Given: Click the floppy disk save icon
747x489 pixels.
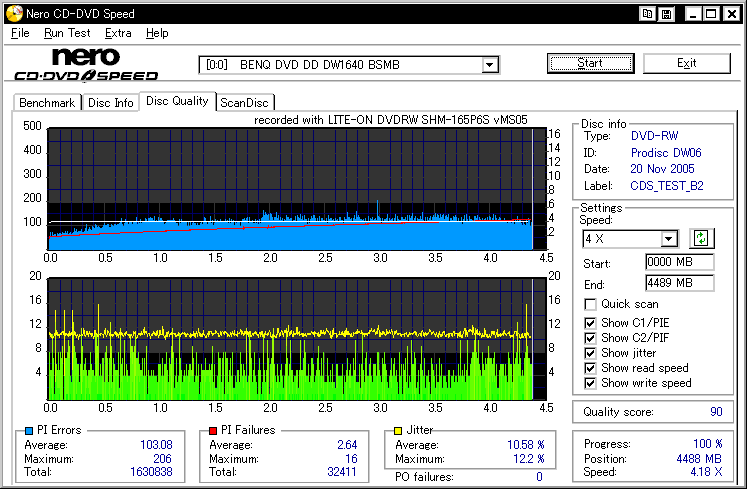Looking at the screenshot, I should pos(666,14).
